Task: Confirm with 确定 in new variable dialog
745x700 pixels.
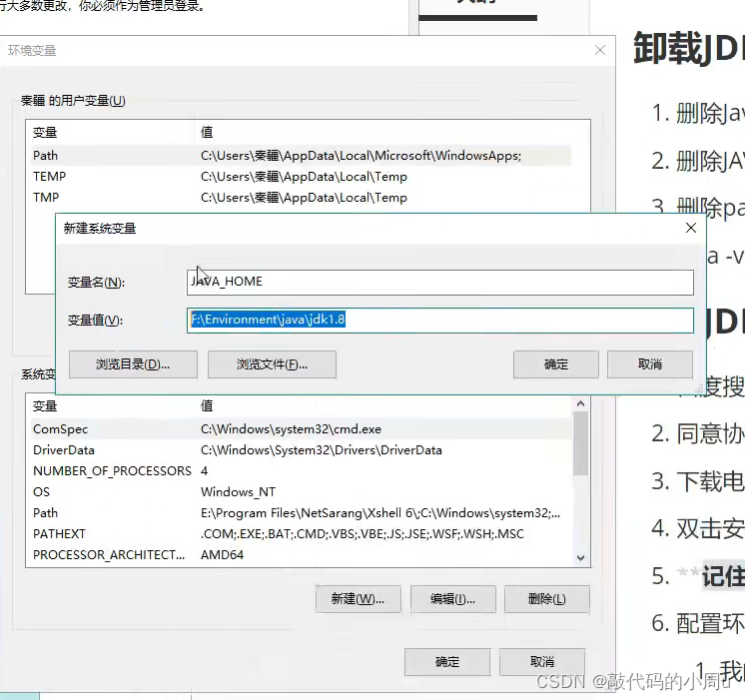Action: (556, 364)
